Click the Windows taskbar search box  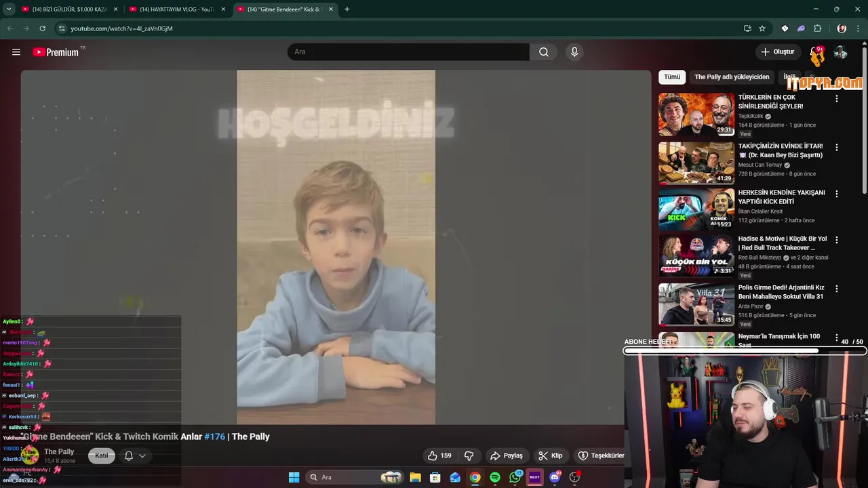tap(354, 477)
